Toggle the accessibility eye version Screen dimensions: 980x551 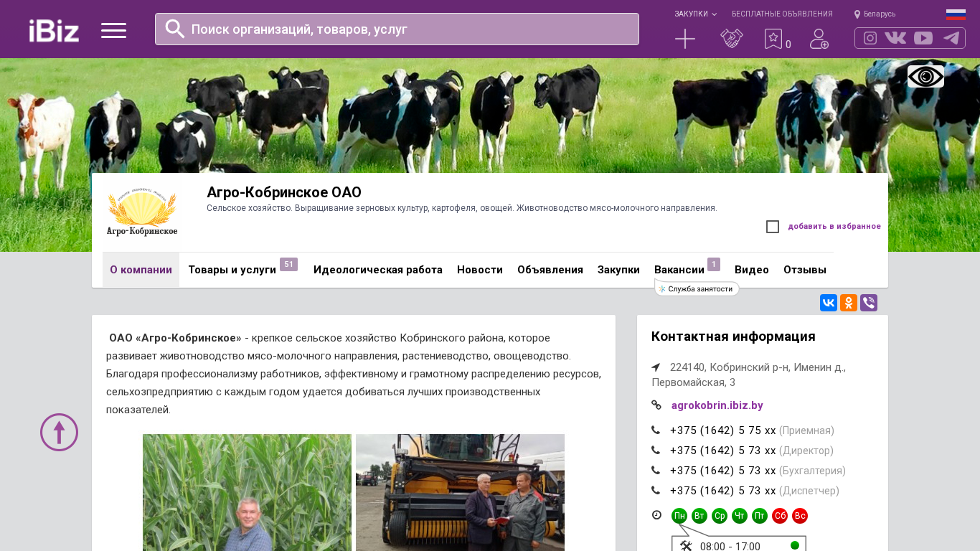coord(925,76)
